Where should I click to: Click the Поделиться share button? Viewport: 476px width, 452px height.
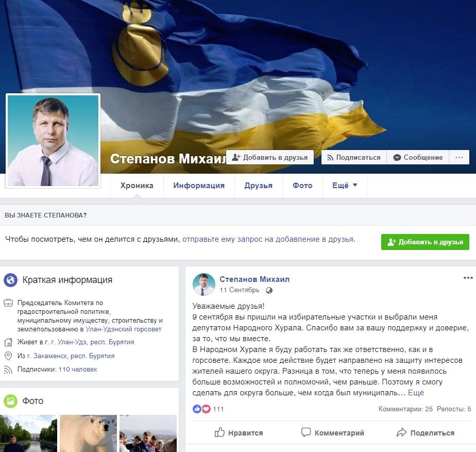coord(426,432)
